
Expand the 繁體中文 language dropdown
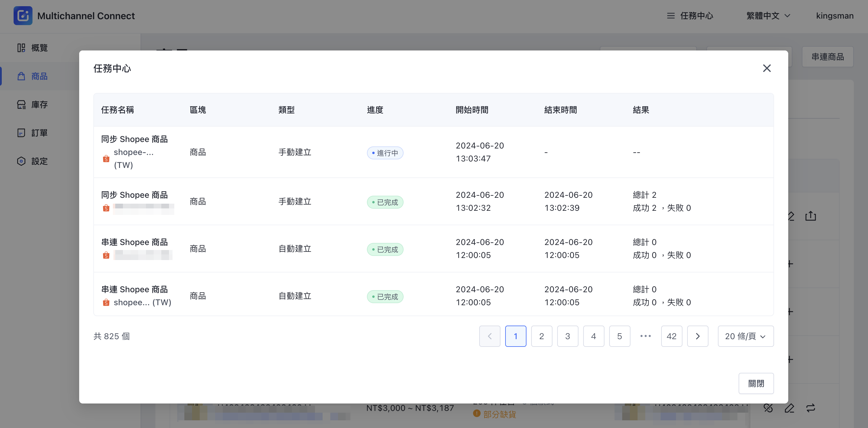(x=768, y=16)
